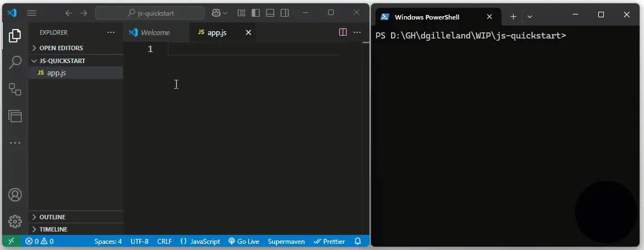The width and height of the screenshot is (644, 250).
Task: Change file encoding UTF-8
Action: tap(139, 242)
